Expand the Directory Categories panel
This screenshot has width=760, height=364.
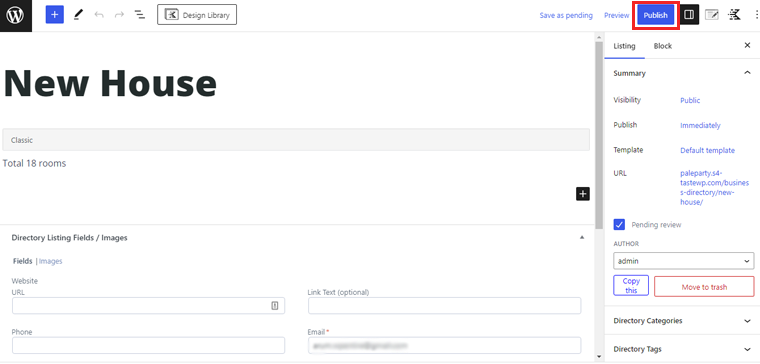[x=682, y=321]
